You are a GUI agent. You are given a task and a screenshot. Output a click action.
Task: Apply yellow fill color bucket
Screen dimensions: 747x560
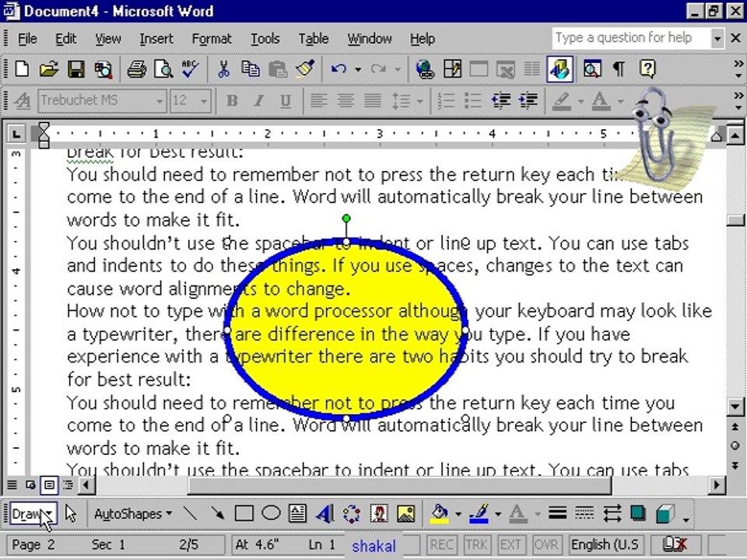pyautogui.click(x=440, y=514)
